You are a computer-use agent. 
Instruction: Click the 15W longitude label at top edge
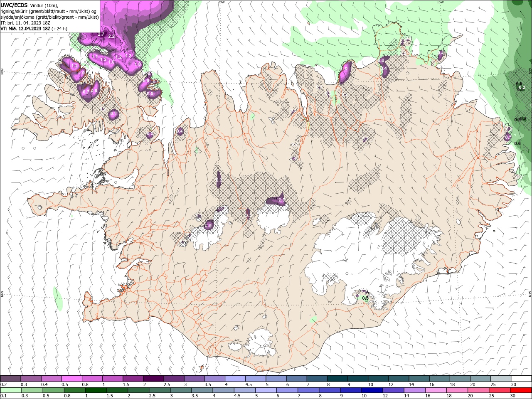(x=440, y=2)
